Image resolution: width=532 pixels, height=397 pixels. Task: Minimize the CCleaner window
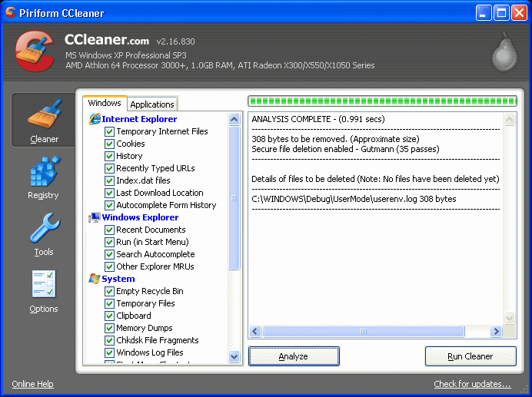[x=484, y=13]
